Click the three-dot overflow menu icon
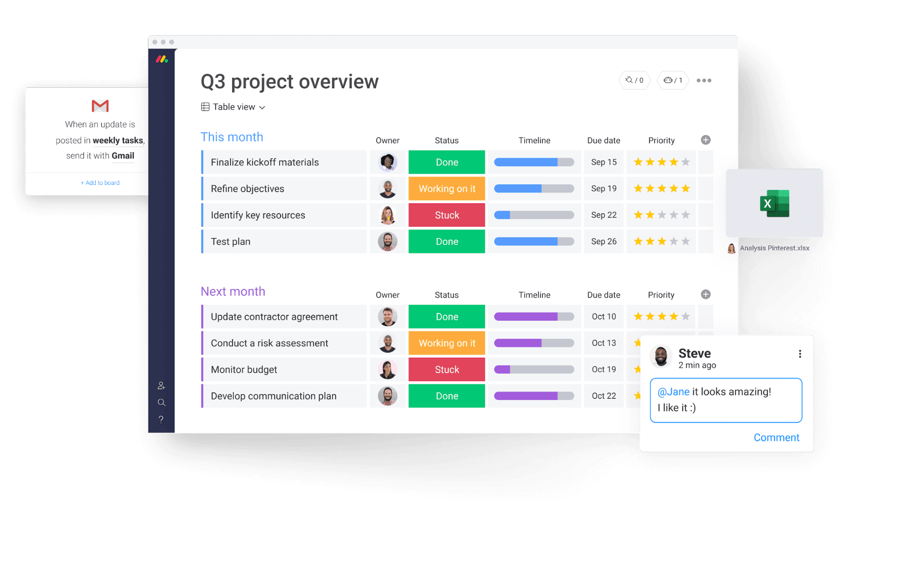 [x=704, y=80]
